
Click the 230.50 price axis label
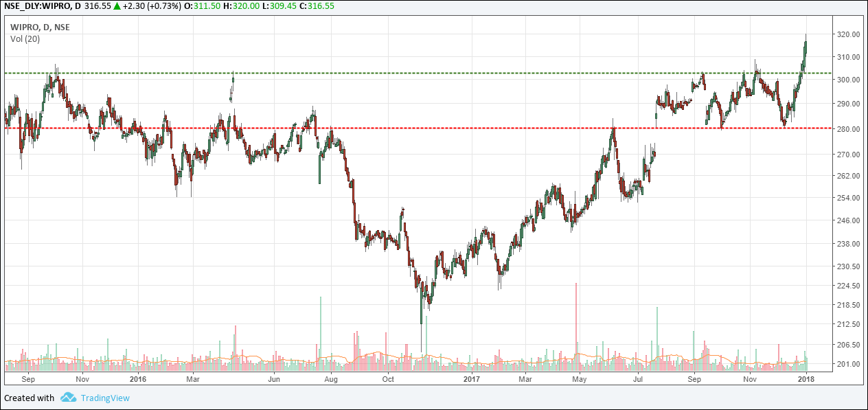point(850,266)
